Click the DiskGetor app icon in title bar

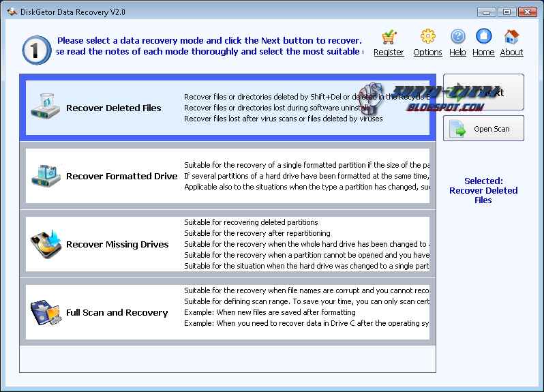12,12
